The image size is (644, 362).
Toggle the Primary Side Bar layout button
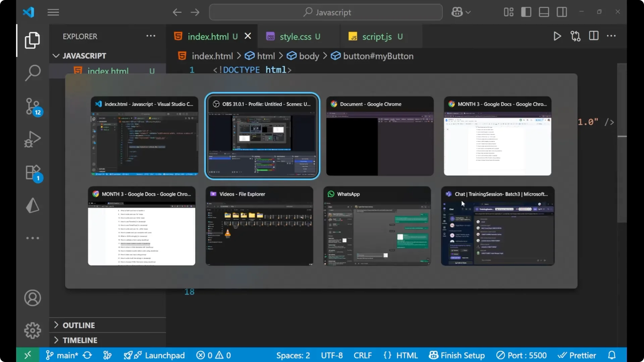(526, 12)
